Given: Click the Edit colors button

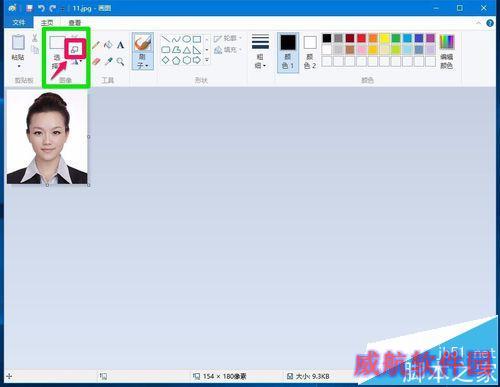Looking at the screenshot, I should [447, 52].
